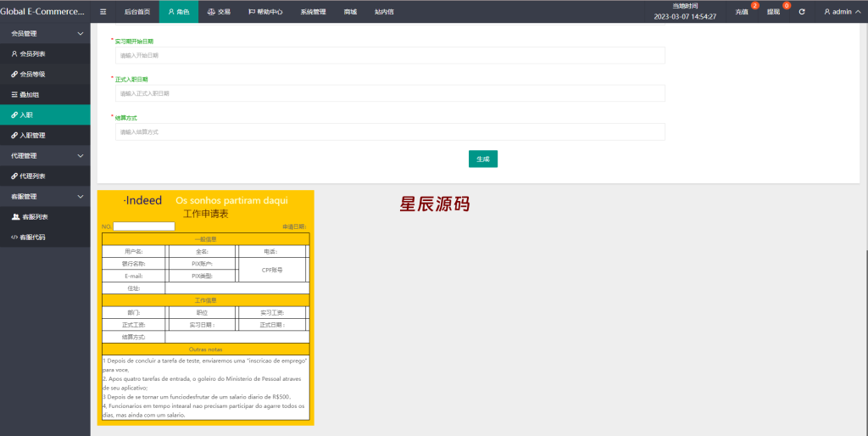Click the 结算方式: cell in the yellow form

click(134, 337)
